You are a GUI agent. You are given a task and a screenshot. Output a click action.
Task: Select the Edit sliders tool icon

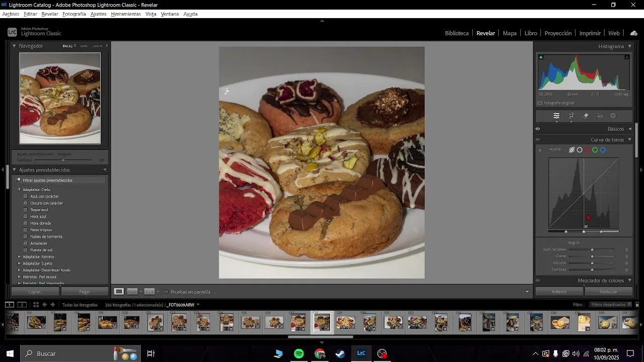coord(556,116)
